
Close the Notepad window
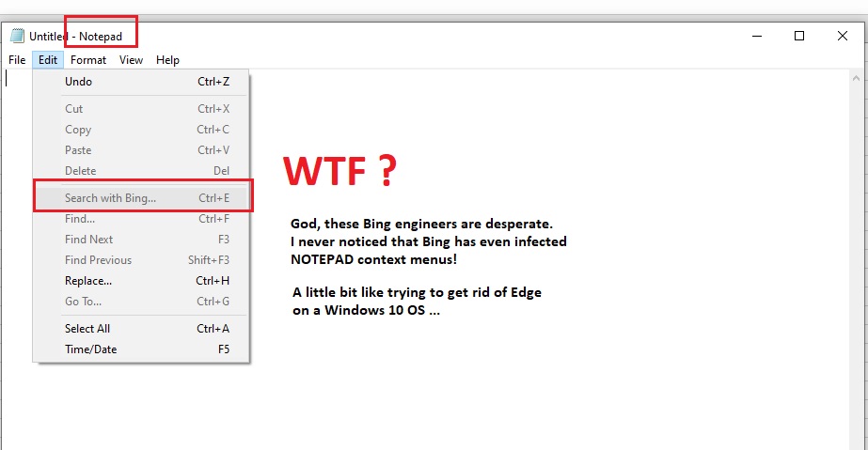(842, 36)
